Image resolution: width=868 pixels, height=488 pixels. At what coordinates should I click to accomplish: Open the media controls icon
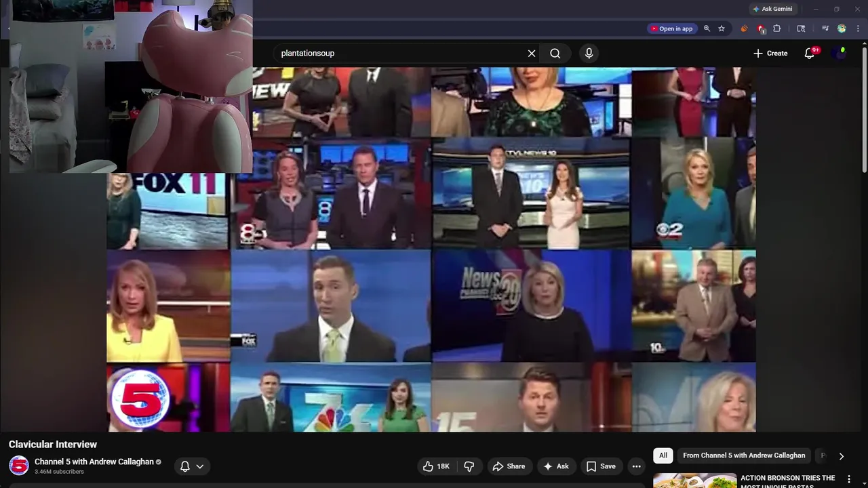825,28
